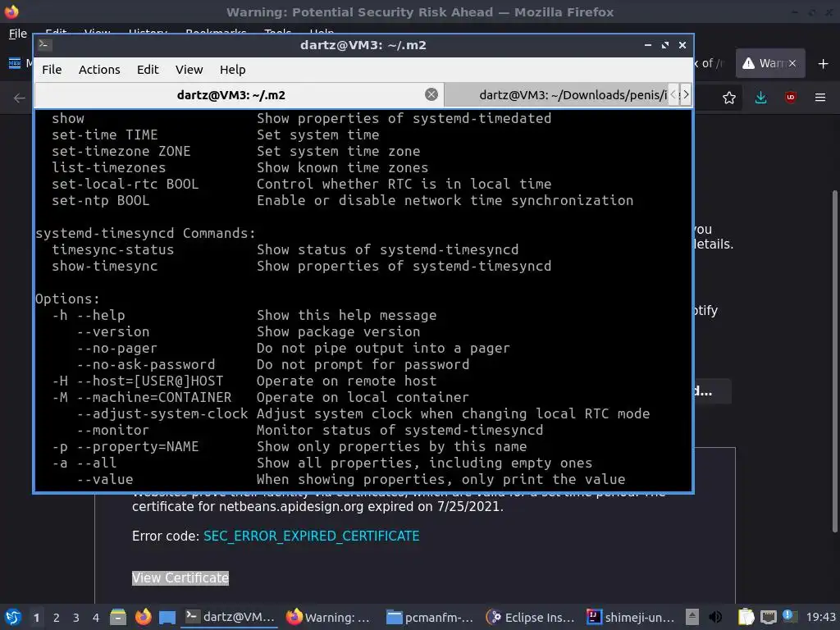The height and width of the screenshot is (630, 840).
Task: Open the removable media tray icon
Action: pos(692,617)
